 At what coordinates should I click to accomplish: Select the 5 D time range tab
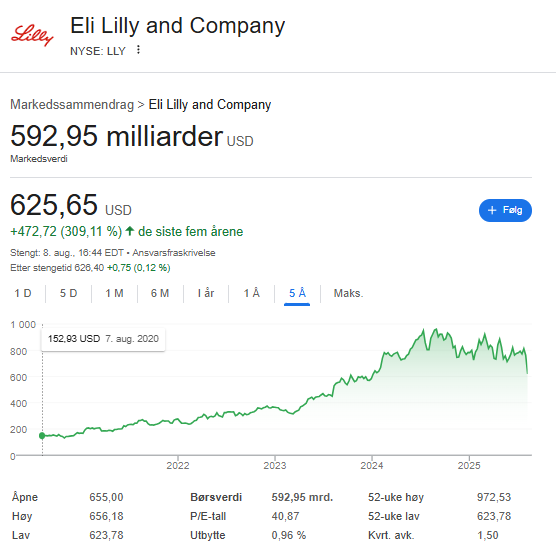68,293
